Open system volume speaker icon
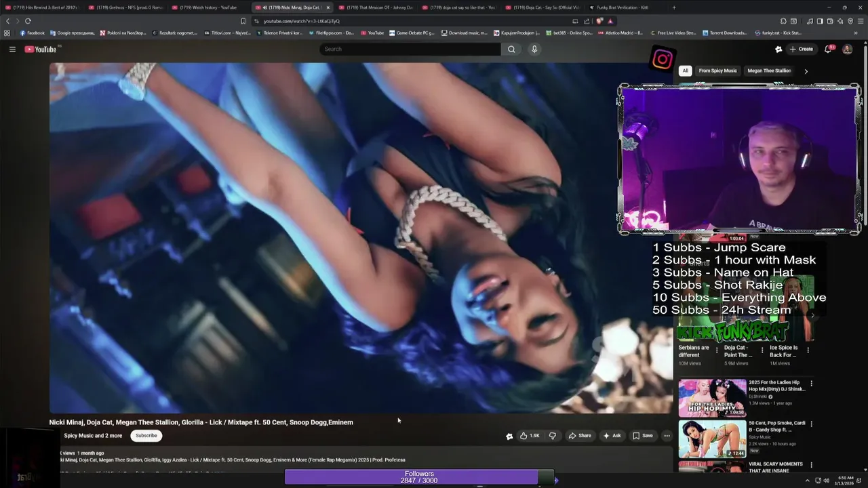Image resolution: width=868 pixels, height=488 pixels. pyautogui.click(x=827, y=481)
